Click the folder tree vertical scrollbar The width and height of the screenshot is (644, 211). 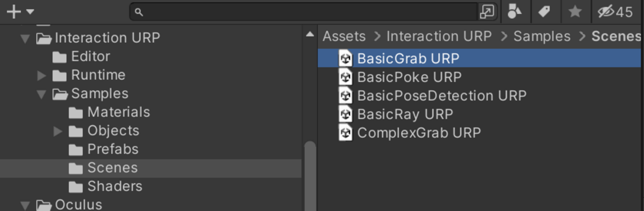(310, 173)
